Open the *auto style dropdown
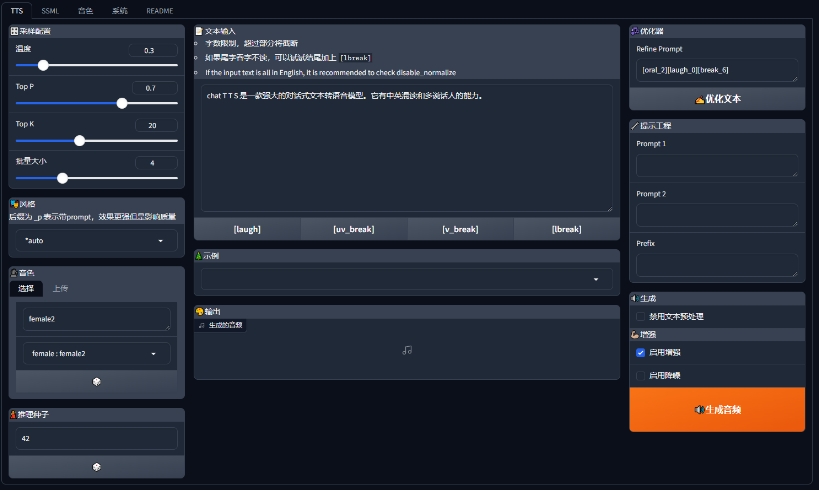 click(97, 241)
